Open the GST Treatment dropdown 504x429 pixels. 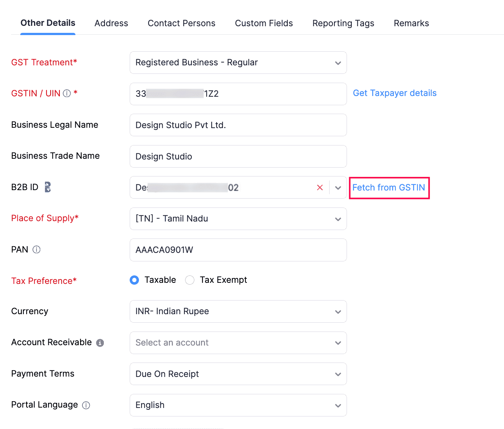pos(238,63)
